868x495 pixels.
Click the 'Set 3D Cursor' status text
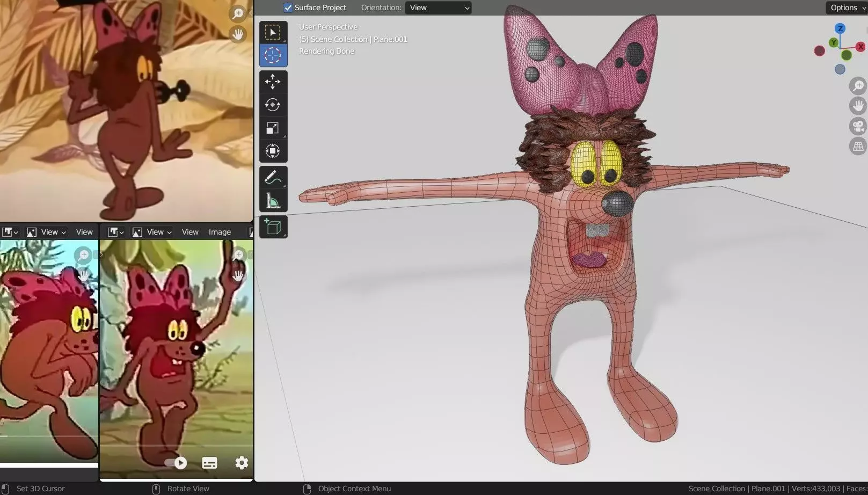click(x=40, y=489)
